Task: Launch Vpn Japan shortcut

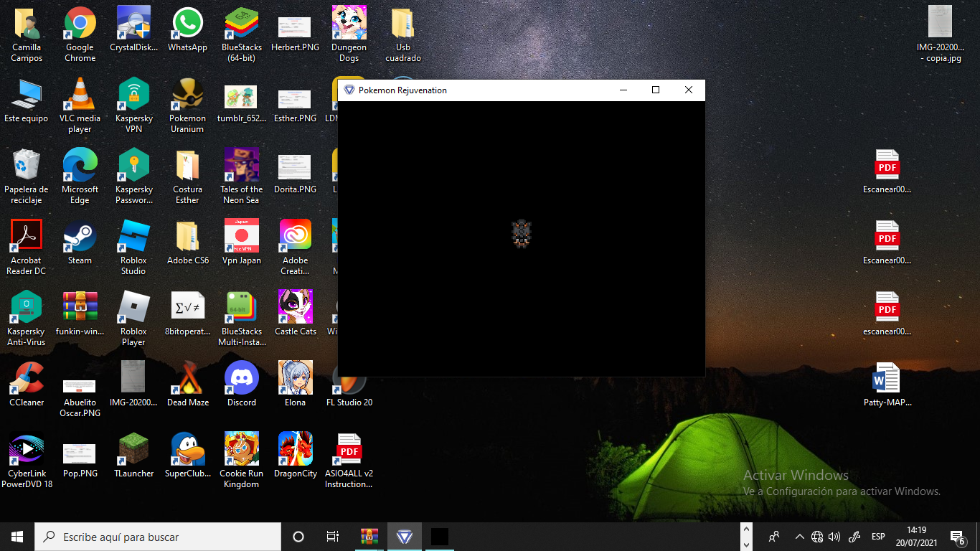Action: pyautogui.click(x=242, y=237)
